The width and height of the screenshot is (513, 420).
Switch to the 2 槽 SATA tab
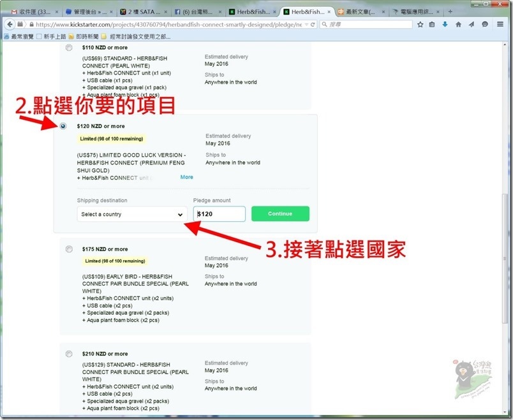click(x=143, y=12)
